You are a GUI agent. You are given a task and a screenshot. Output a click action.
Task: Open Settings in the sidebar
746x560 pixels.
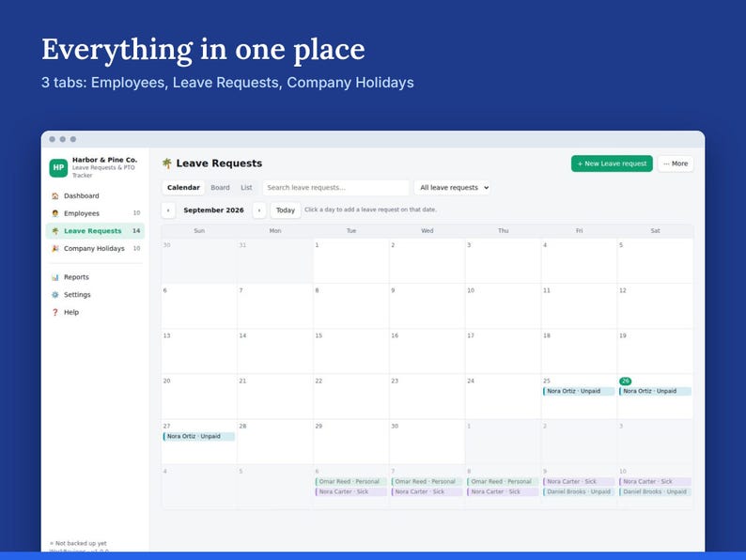(95, 295)
